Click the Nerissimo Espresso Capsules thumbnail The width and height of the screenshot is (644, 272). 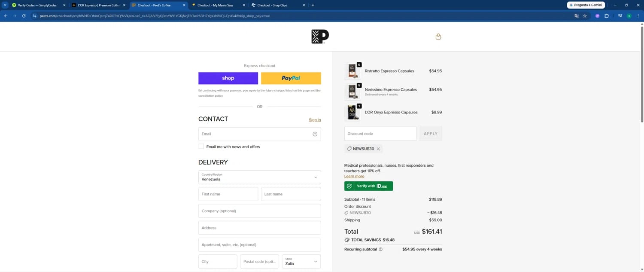pos(352,92)
